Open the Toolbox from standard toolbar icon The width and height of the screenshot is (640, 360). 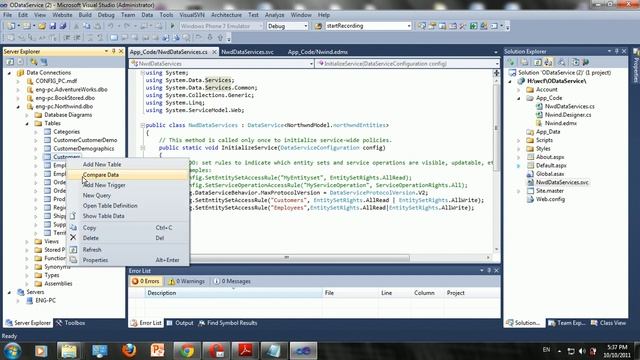coord(462,26)
